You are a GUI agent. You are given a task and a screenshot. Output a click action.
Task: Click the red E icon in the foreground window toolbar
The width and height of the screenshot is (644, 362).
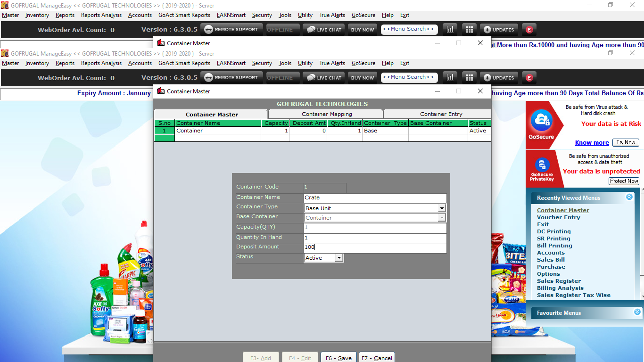tap(529, 78)
